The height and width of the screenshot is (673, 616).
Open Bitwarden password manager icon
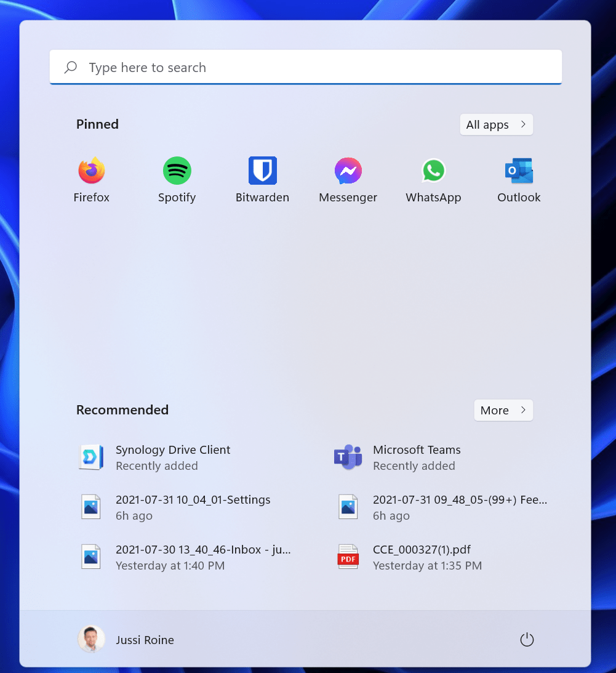263,171
